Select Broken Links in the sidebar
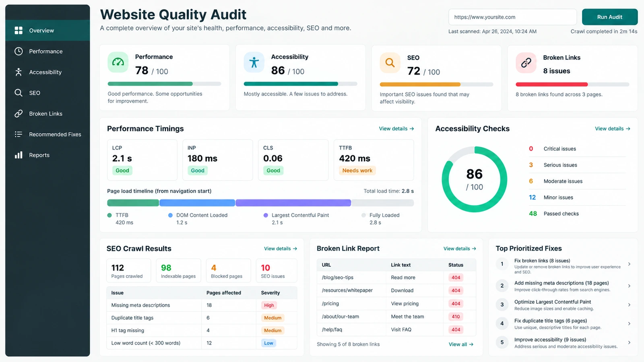The height and width of the screenshot is (362, 644). click(x=47, y=114)
